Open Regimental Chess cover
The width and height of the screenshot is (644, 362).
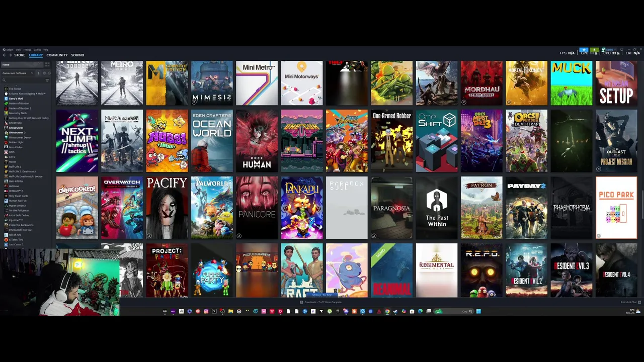point(437,270)
